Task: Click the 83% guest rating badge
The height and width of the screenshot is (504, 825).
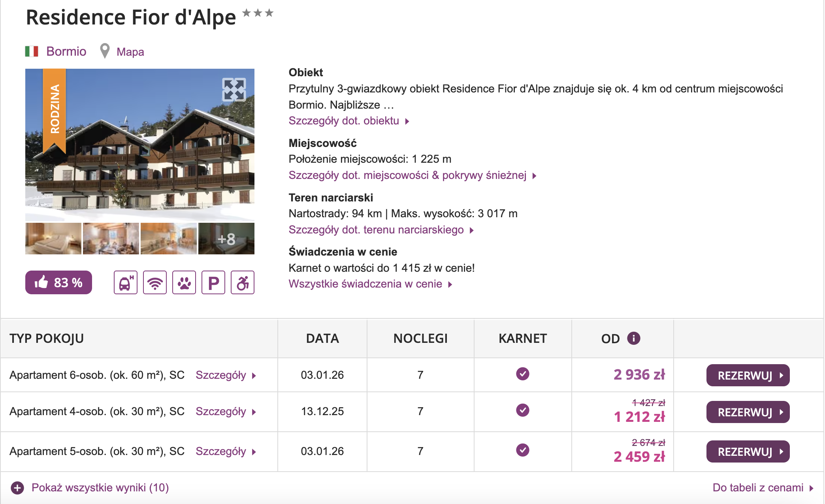Action: coord(58,282)
